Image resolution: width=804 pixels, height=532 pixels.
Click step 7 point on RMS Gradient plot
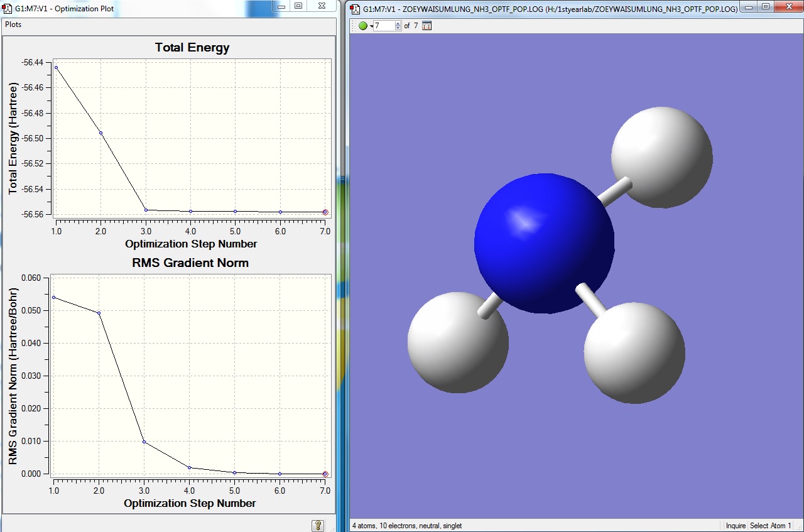(325, 474)
